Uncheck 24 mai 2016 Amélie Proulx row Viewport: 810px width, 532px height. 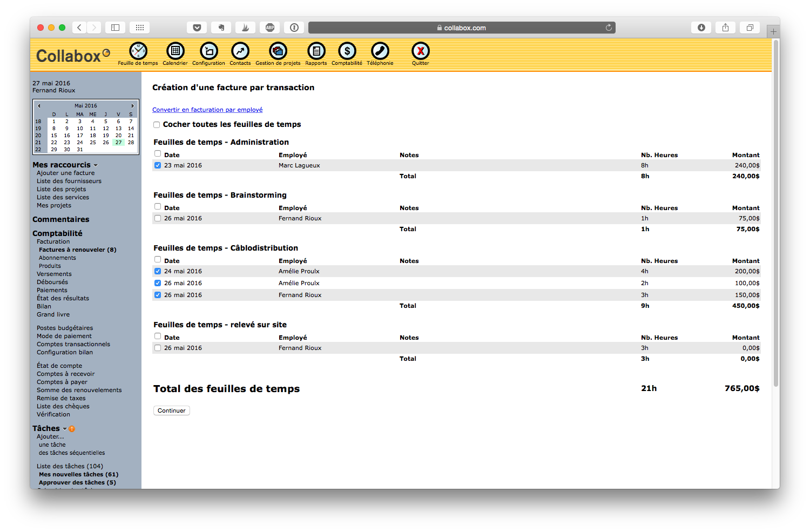click(x=158, y=271)
